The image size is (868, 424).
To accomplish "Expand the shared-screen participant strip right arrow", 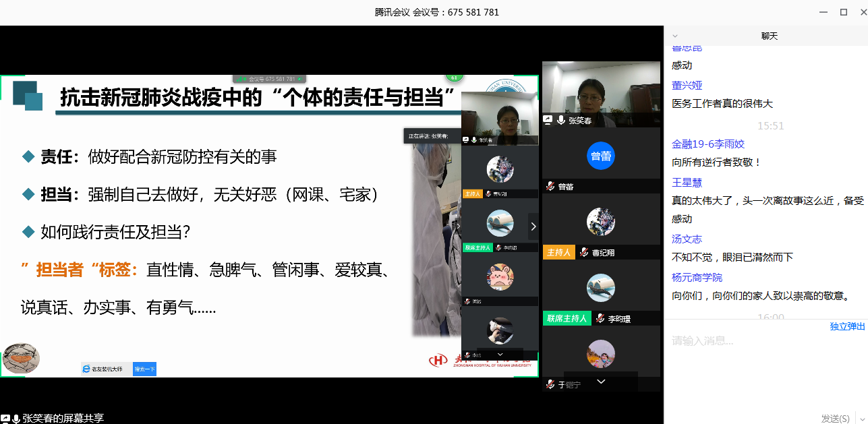I will pos(533,226).
